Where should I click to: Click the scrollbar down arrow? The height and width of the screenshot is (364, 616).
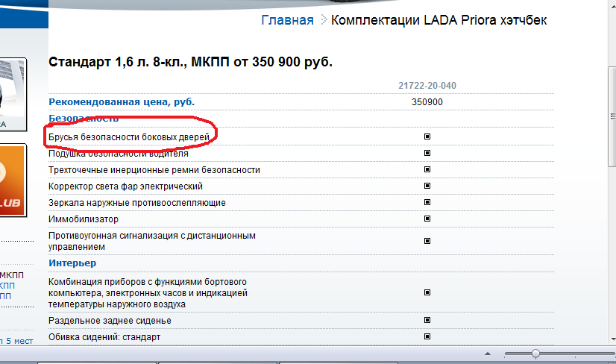[x=613, y=339]
